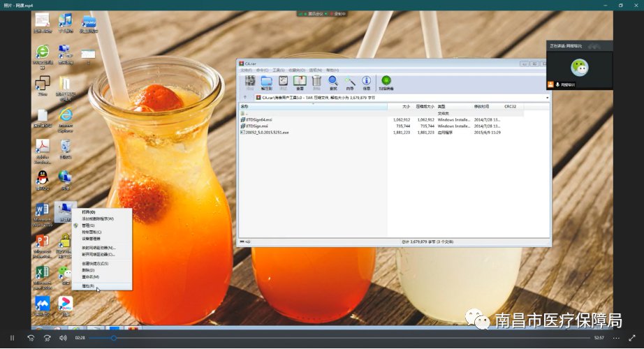
Task: Click the View file icon in WinRAR
Action: [x=300, y=83]
